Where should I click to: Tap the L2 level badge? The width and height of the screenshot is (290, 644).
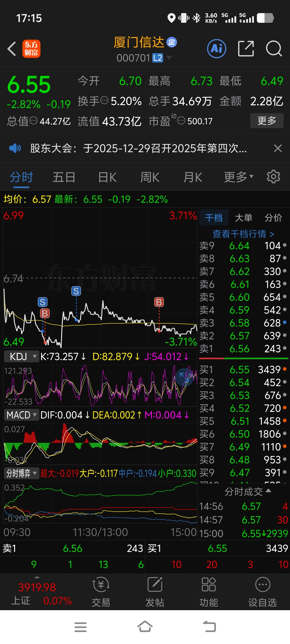coord(158,58)
